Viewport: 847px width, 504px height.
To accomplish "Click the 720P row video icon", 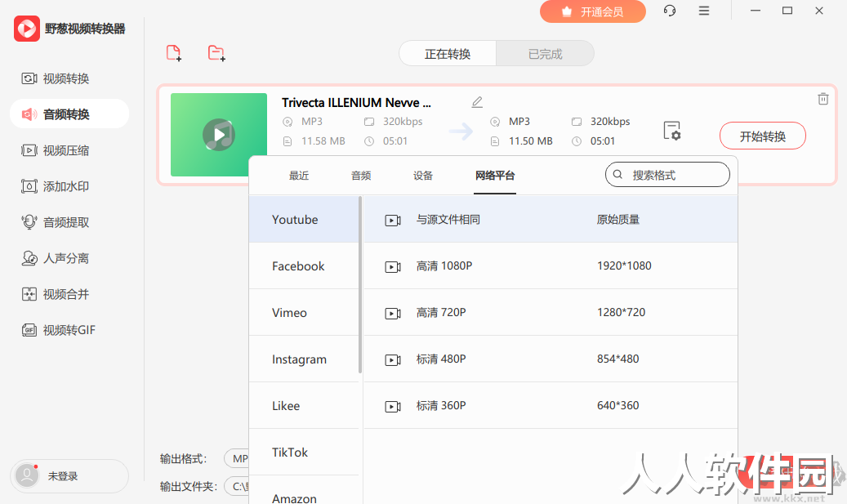I will pyautogui.click(x=393, y=314).
